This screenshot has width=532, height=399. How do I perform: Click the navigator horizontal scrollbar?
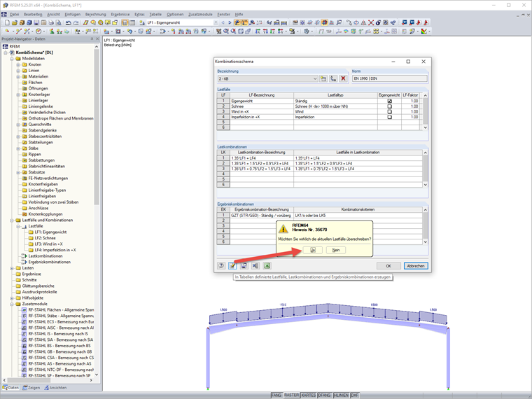[48, 380]
